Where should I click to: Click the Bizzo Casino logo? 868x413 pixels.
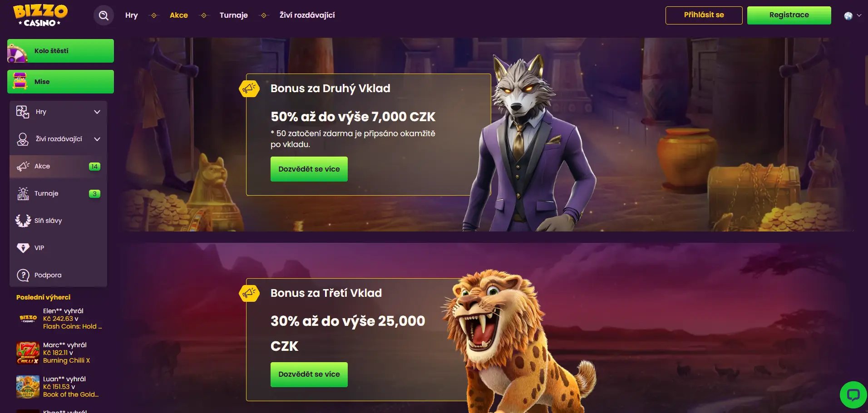[40, 15]
